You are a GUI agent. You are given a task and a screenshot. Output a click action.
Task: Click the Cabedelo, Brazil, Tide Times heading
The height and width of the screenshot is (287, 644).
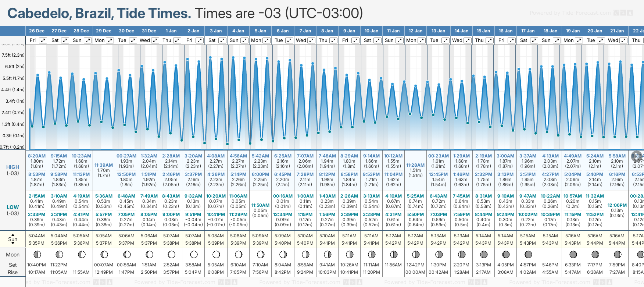click(x=99, y=13)
